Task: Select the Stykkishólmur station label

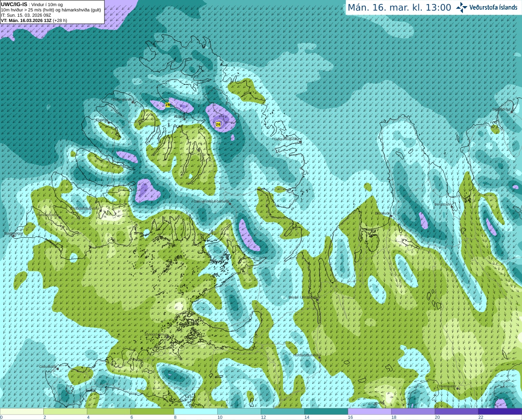Action: click(x=156, y=334)
